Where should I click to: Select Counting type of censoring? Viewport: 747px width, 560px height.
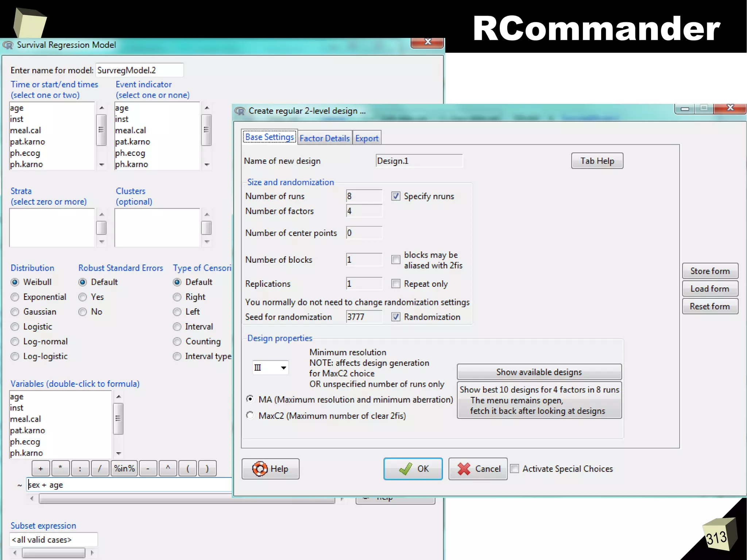coord(177,341)
